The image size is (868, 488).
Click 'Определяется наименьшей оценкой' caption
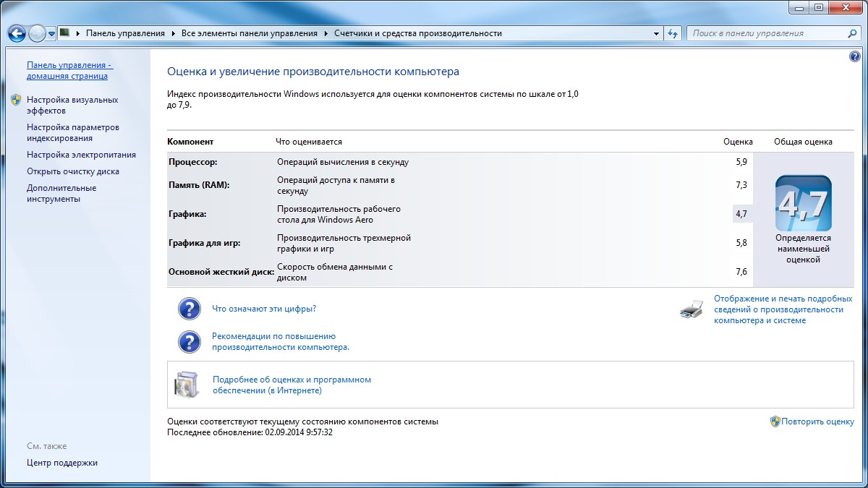[803, 249]
